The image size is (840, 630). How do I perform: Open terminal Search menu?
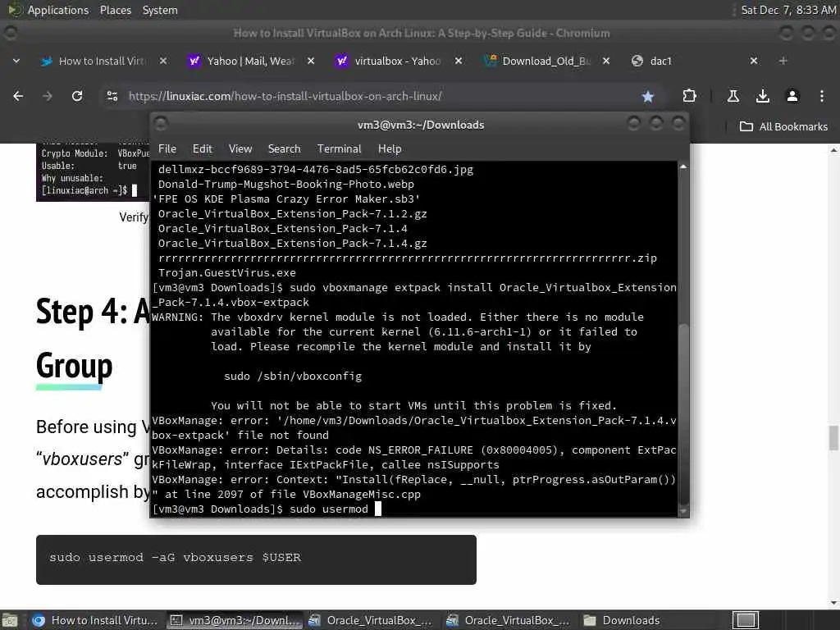(x=284, y=149)
